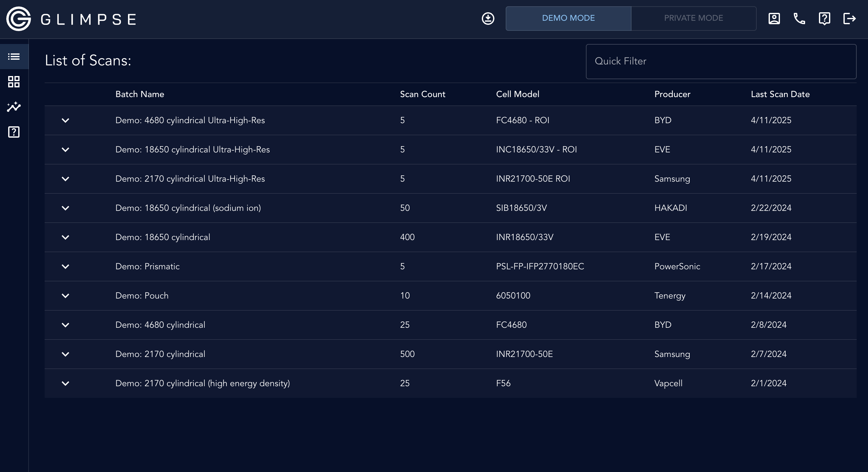Open the analytics sparkle chart sidebar icon
Screen dimensions: 868x472
tap(14, 107)
